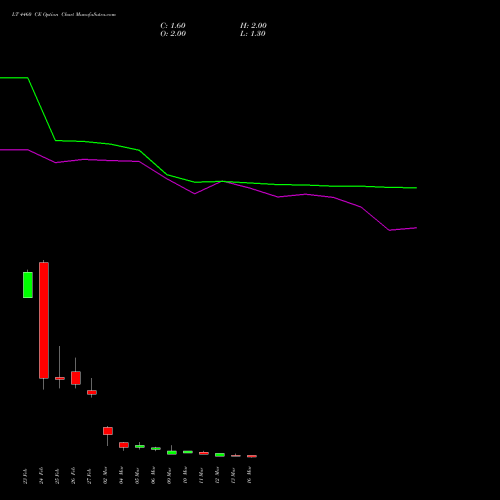Click the "26 Feb" date axis label
500x500 pixels.
coord(74,475)
